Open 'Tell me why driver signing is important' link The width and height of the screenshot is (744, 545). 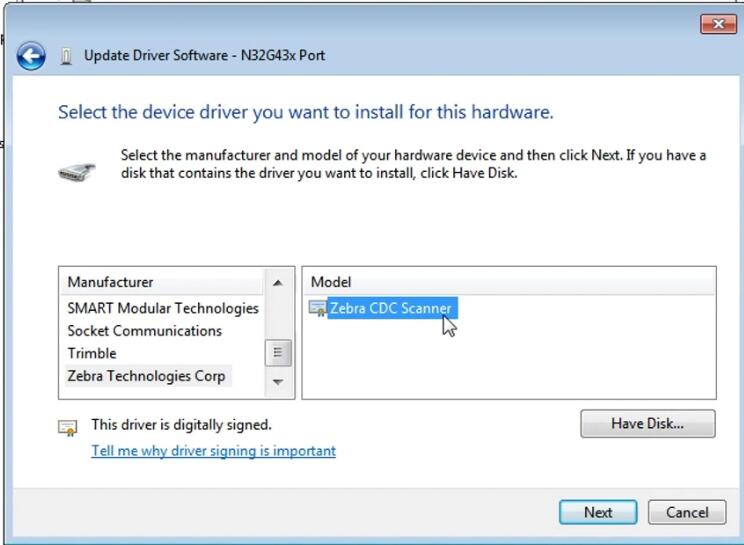coord(214,451)
